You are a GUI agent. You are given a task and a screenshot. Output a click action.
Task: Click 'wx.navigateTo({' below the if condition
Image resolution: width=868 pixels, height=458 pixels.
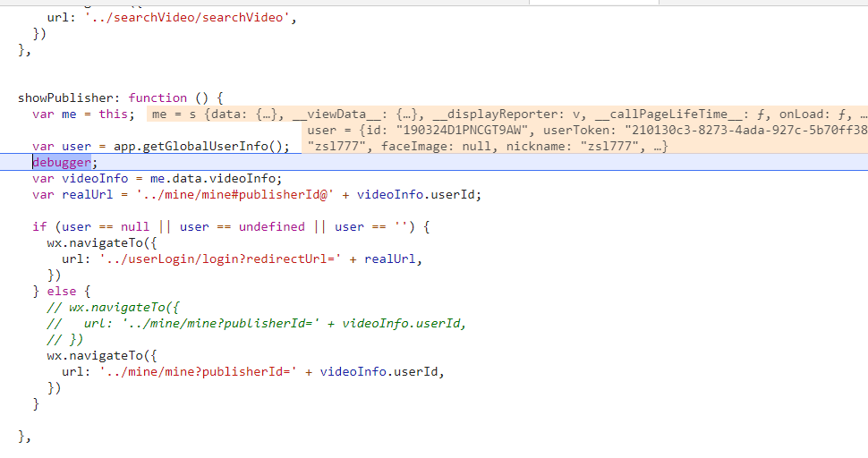(x=102, y=242)
